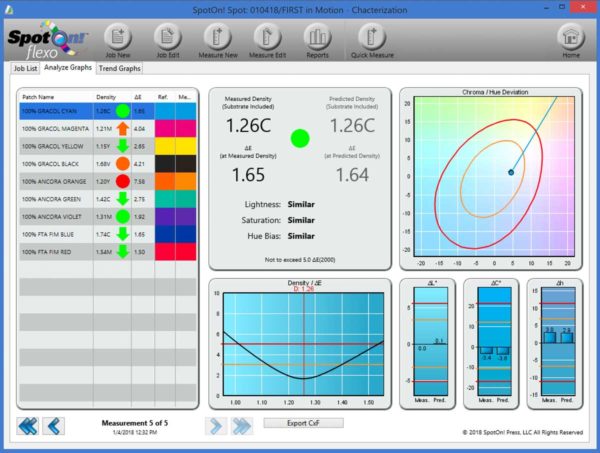This screenshot has height=453, width=600.
Task: Select the 100% ANCORA GREEN row
Action: point(108,199)
